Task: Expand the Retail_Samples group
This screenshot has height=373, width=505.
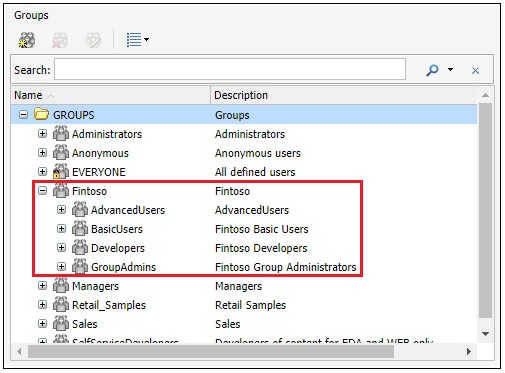Action: coord(42,305)
